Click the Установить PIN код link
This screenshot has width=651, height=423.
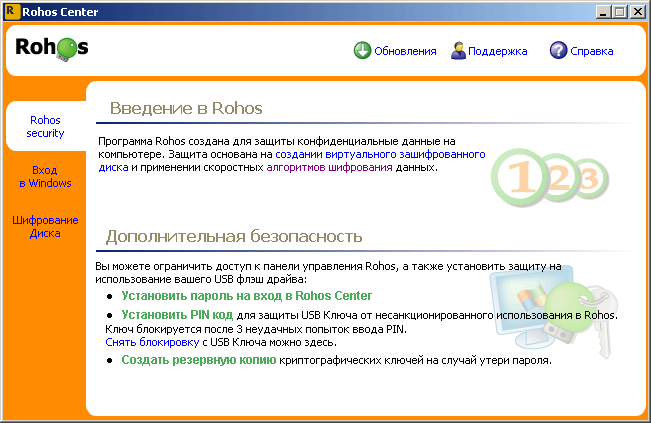177,315
